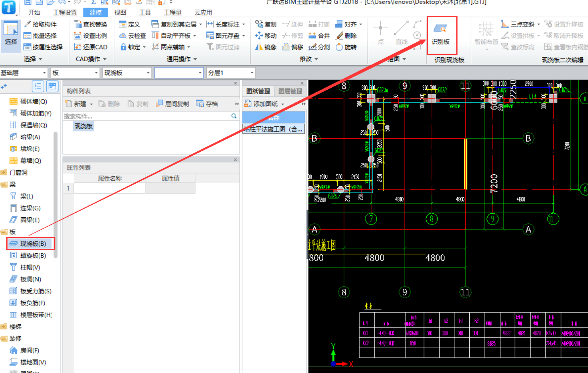Click 查看板内钢筋 view slab rebar

click(x=566, y=47)
